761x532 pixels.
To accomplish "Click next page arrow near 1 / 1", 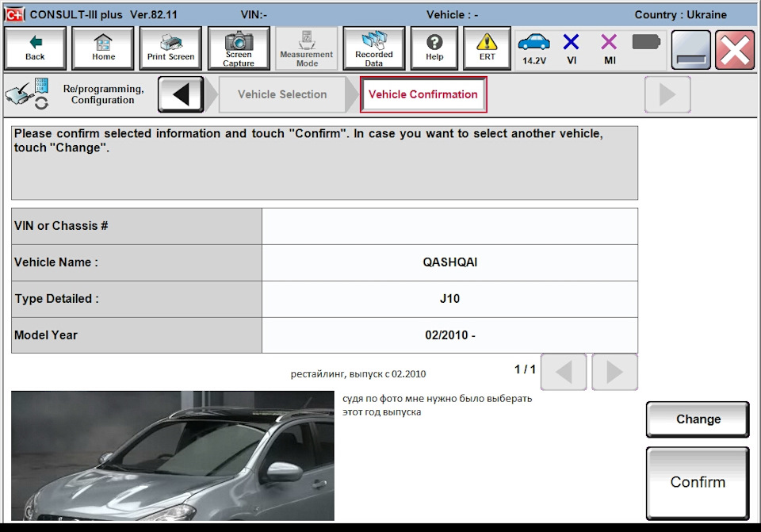I will (615, 372).
